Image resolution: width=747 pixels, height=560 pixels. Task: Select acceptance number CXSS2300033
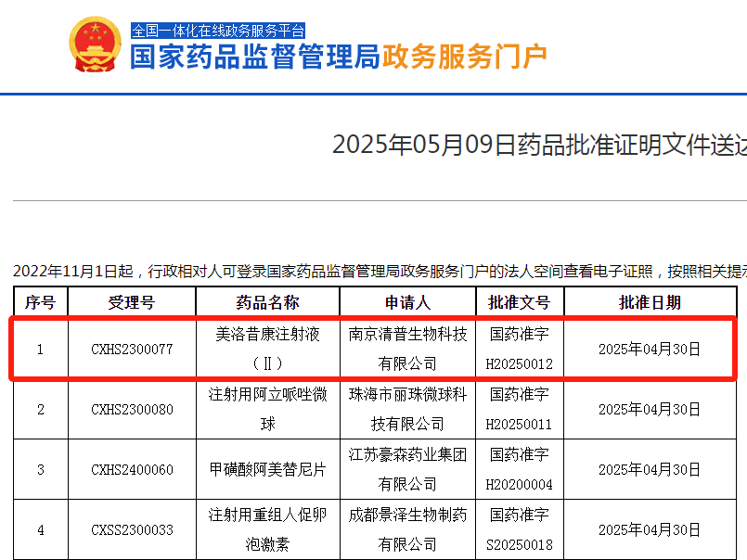coord(132,530)
